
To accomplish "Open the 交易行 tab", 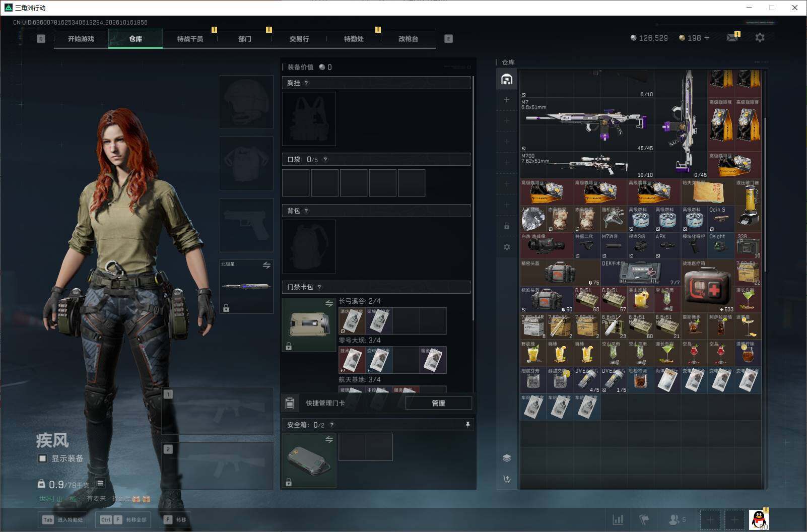I will [x=299, y=39].
